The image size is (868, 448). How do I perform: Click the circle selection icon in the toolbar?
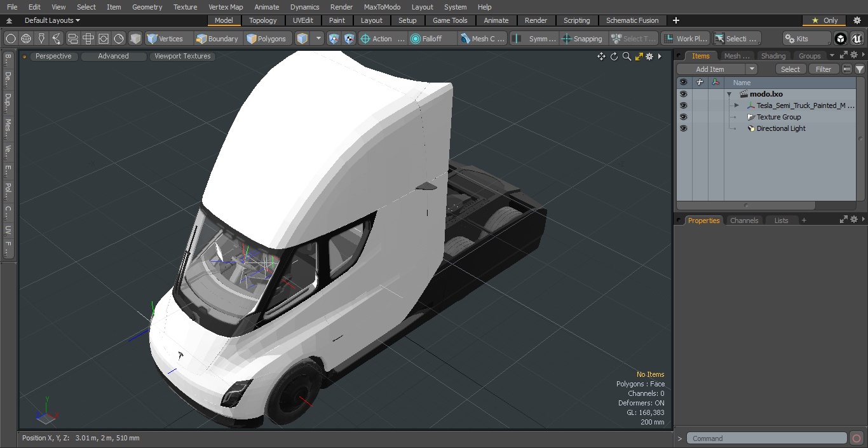pos(11,39)
